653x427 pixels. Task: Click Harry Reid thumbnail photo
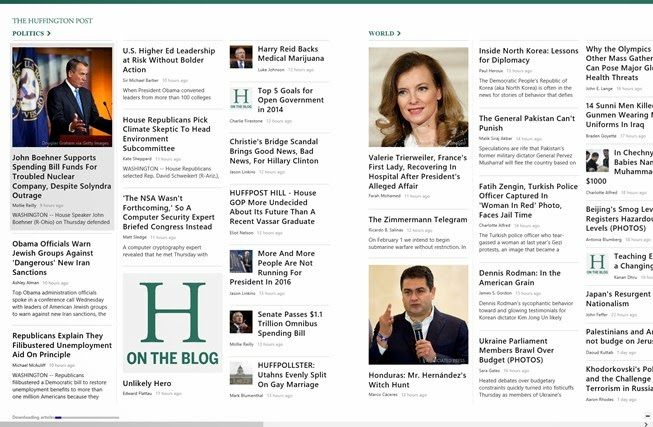241,57
